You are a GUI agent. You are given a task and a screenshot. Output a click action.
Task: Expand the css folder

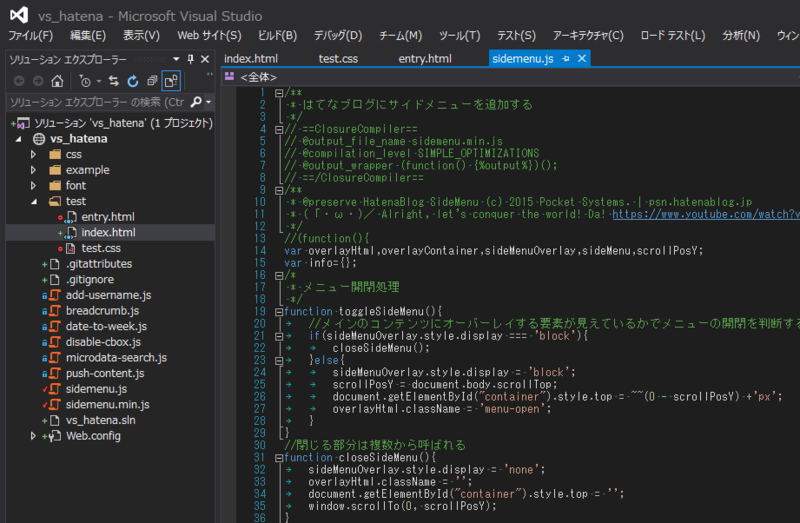pos(33,154)
